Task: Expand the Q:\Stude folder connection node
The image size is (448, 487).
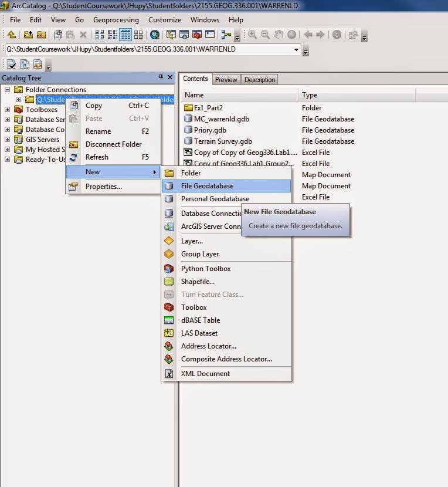Action: pyautogui.click(x=18, y=100)
